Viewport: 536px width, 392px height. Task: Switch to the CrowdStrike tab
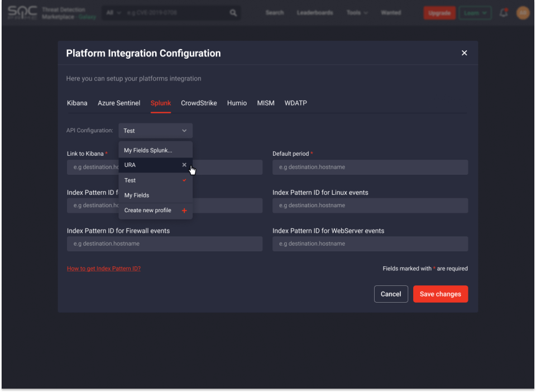point(199,103)
